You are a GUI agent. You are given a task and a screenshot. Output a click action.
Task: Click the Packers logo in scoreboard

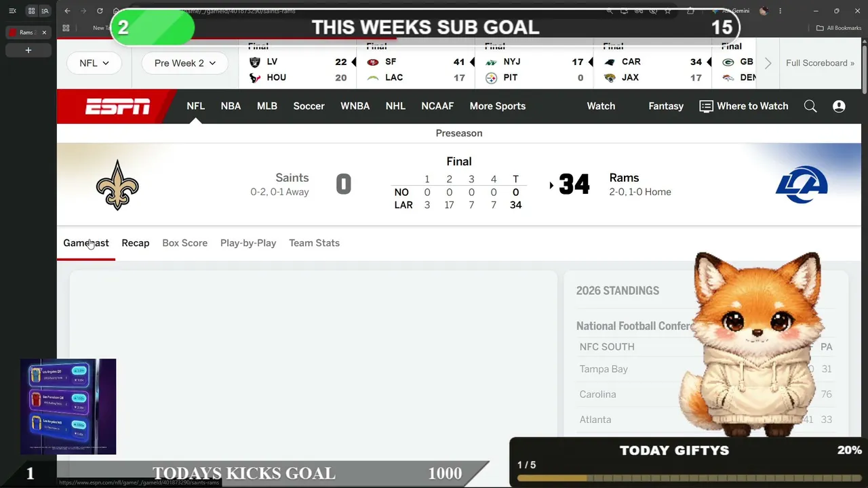point(728,62)
